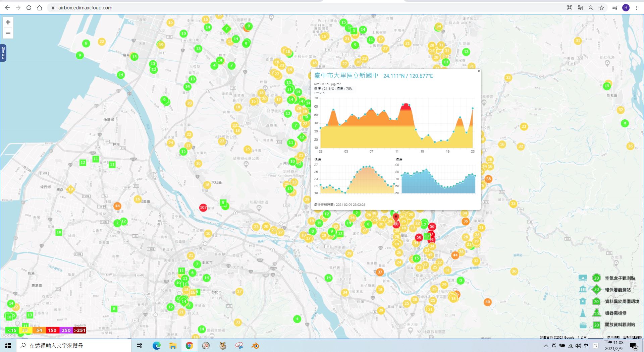Click the 空氣盒子觀測點 airbox legend icon
The width and height of the screenshot is (644, 352).
pyautogui.click(x=583, y=278)
